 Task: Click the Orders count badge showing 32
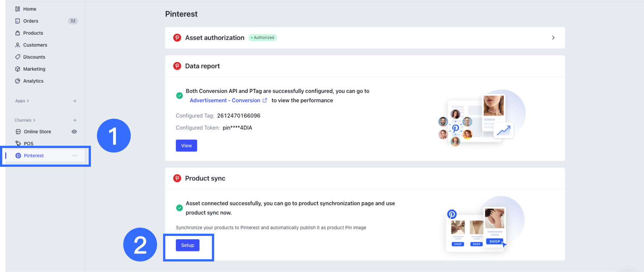[x=73, y=21]
